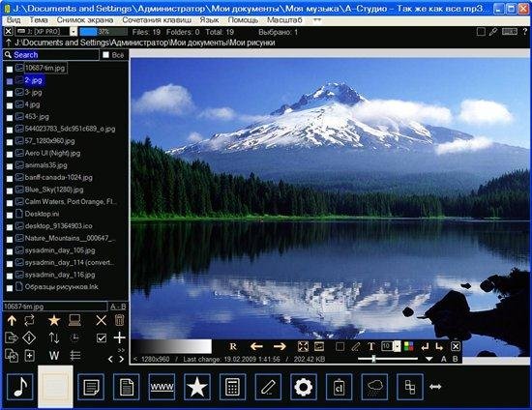Click the file move arrow icon
The image size is (532, 410).
12,337
